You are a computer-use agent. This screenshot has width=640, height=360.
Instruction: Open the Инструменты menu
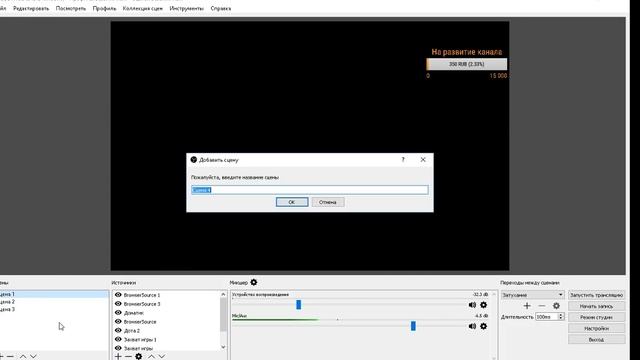[187, 8]
